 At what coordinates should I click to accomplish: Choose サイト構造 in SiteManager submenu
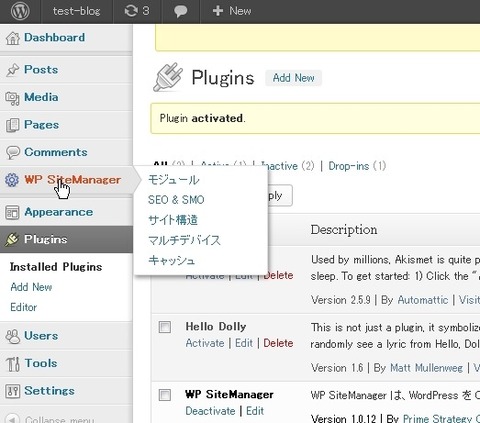point(173,220)
